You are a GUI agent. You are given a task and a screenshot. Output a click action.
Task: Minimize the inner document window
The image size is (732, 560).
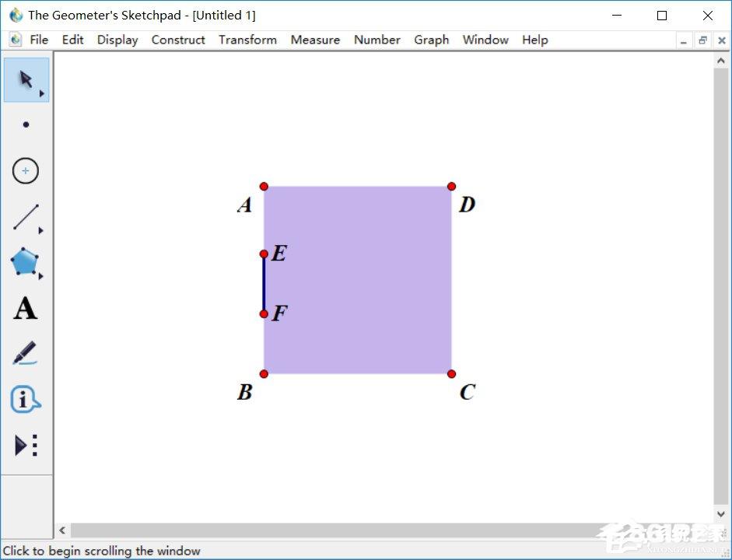click(684, 41)
